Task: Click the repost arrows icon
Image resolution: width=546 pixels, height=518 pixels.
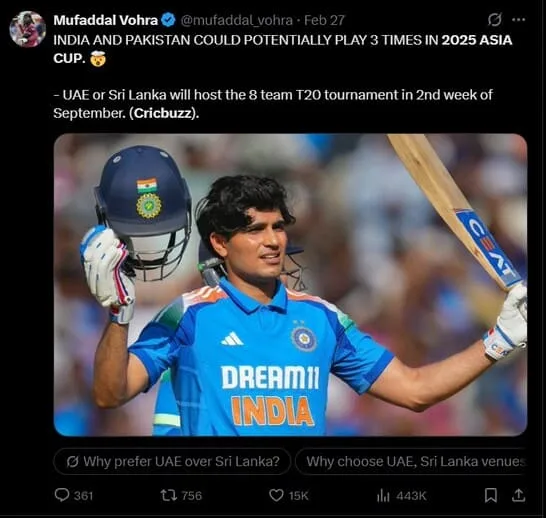Action: pyautogui.click(x=169, y=495)
